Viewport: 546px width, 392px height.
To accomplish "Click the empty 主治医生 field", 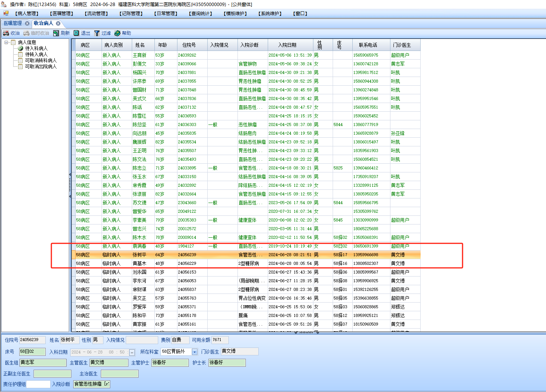I will click(119, 374).
